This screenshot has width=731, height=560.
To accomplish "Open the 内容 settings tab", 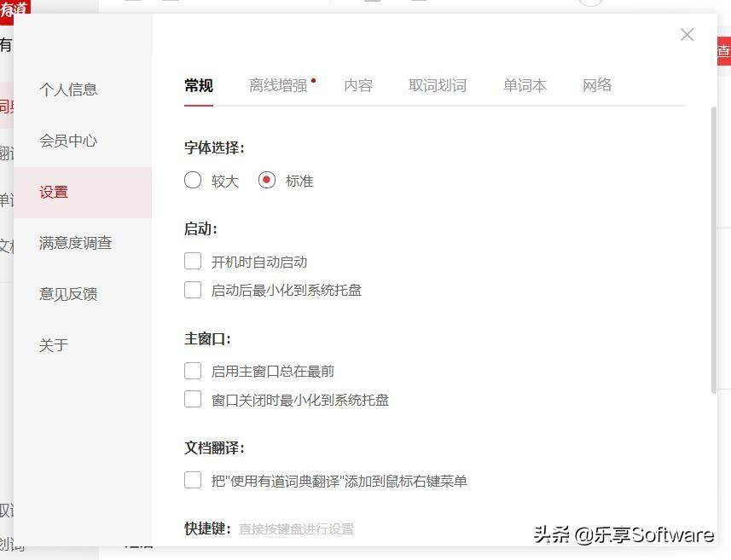I will pos(358,85).
